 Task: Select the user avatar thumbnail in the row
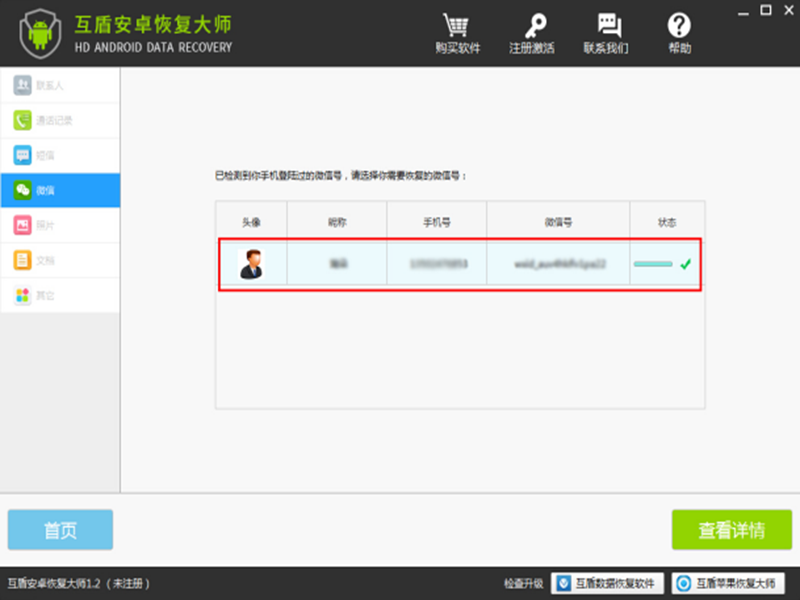click(x=251, y=264)
